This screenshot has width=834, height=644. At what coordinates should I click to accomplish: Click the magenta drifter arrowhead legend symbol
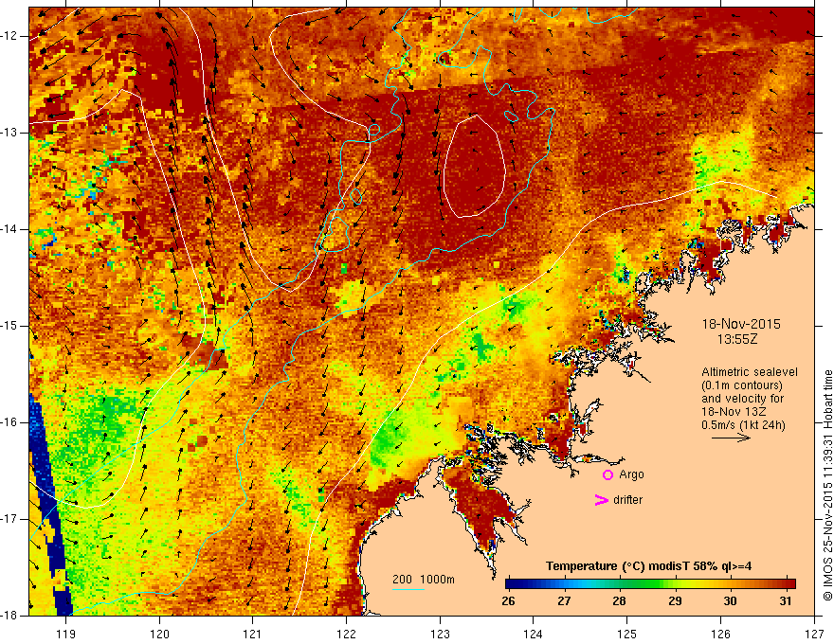click(x=601, y=500)
